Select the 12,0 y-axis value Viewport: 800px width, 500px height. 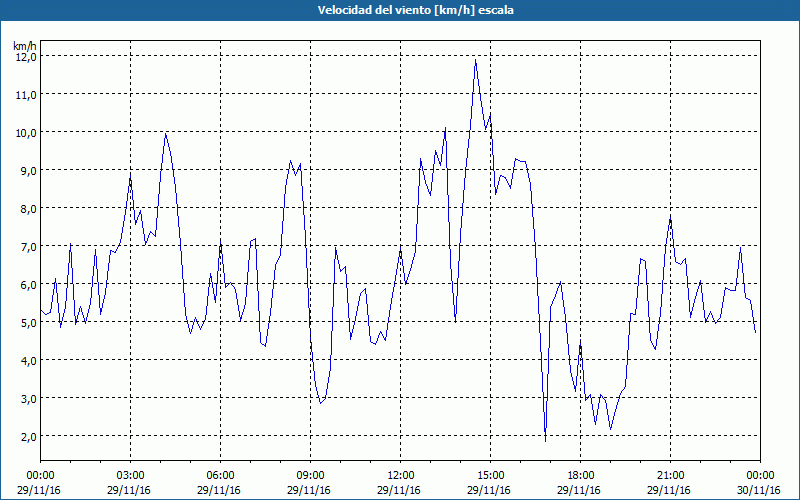[x=26, y=57]
